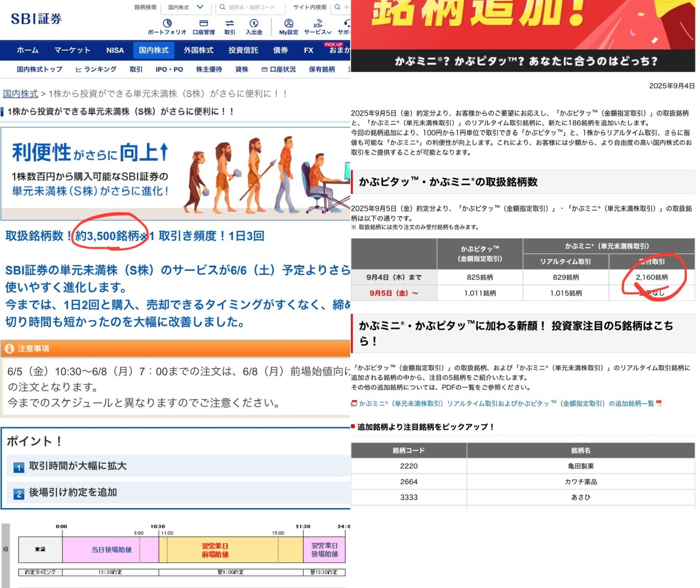Click the 当日後場始値 pink timeline block
This screenshot has height=588, width=700.
(110, 549)
